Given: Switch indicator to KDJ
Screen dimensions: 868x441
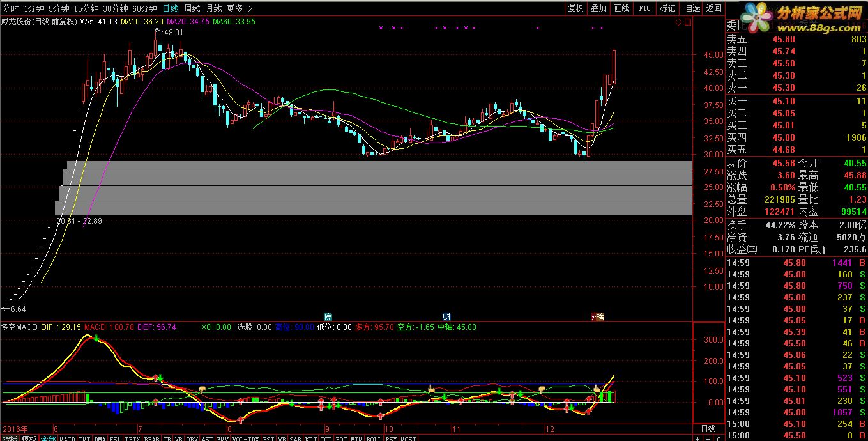Looking at the screenshot, I should (x=310, y=437).
